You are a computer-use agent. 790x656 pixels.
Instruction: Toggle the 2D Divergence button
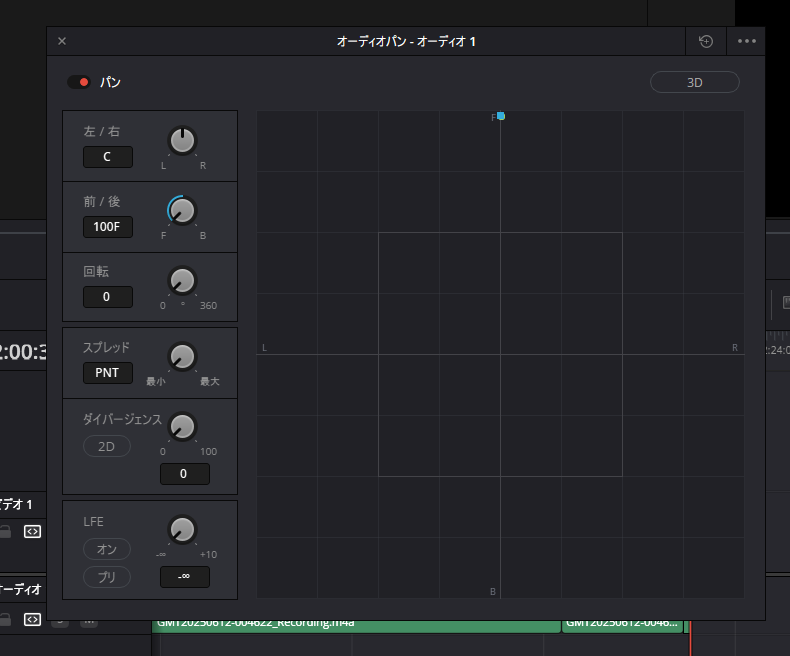coord(106,447)
